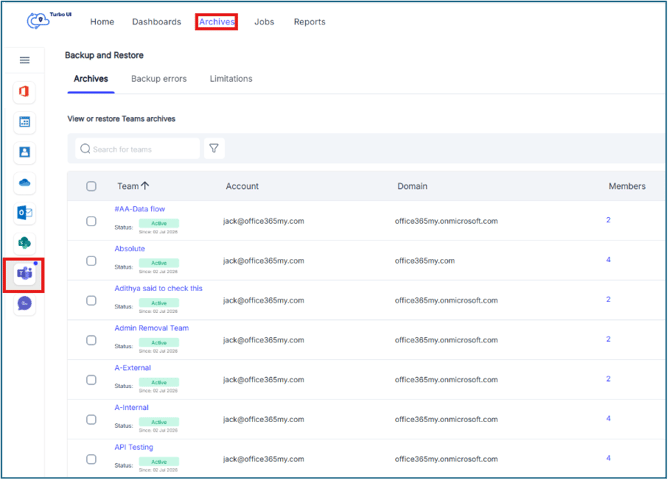
Task: Click the Active status badge for Absolute
Action: coord(159,263)
